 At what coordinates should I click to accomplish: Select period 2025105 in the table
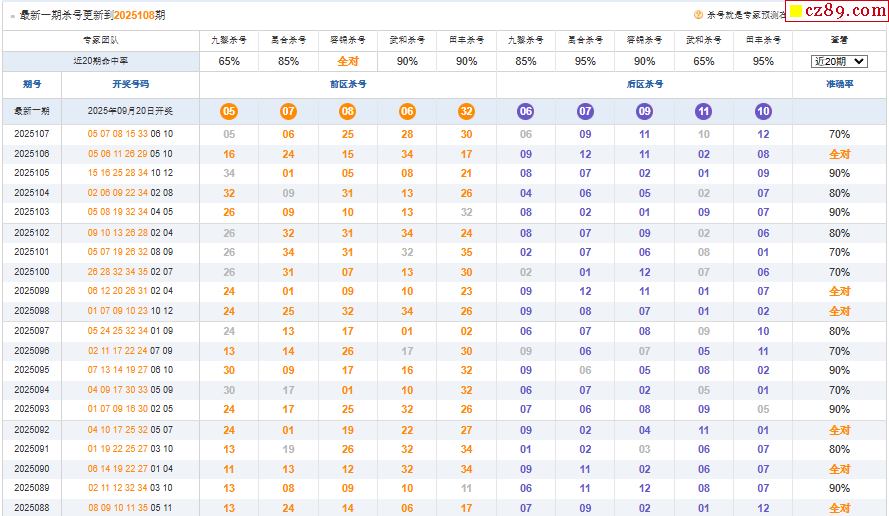32,173
